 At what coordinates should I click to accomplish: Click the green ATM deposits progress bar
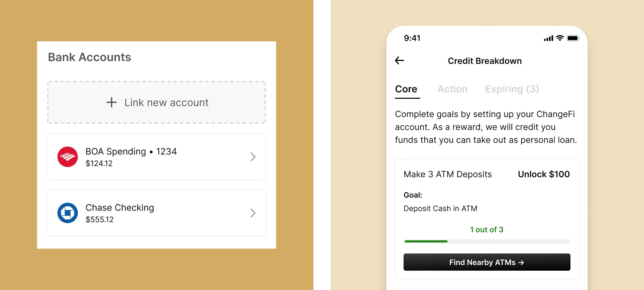487,241
